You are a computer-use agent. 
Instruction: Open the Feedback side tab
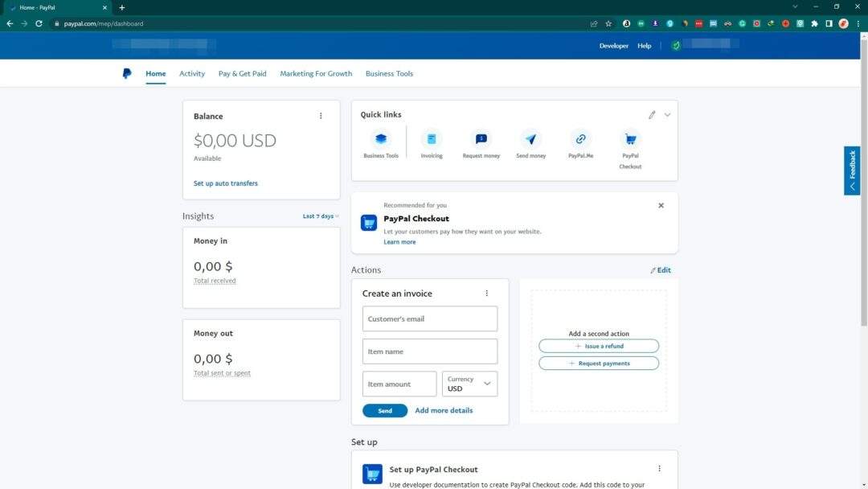852,171
